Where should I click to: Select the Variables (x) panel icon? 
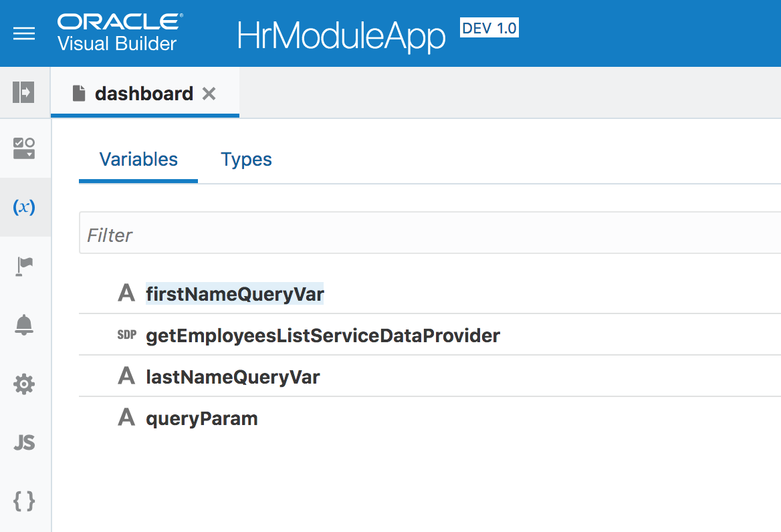24,207
